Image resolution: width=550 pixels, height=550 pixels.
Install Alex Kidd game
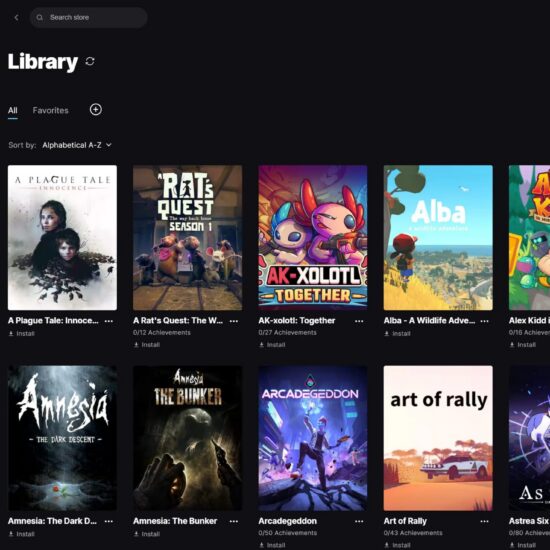[523, 345]
